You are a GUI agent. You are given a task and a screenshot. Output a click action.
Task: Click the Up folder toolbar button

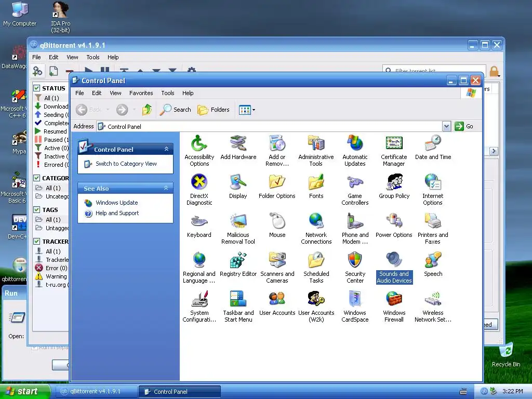(147, 110)
